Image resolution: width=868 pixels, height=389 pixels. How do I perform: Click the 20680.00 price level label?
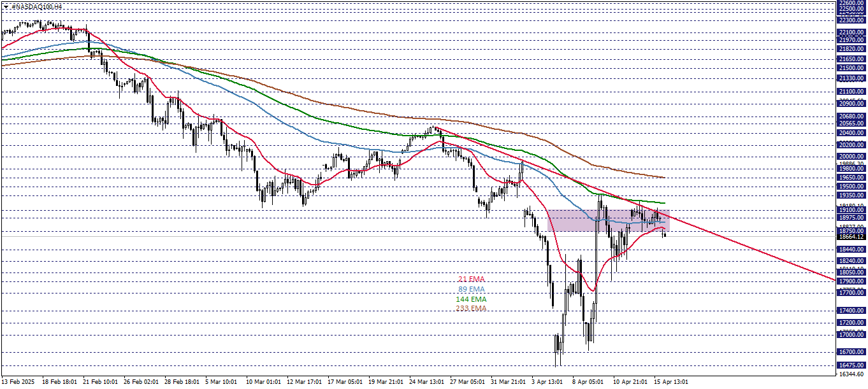851,117
